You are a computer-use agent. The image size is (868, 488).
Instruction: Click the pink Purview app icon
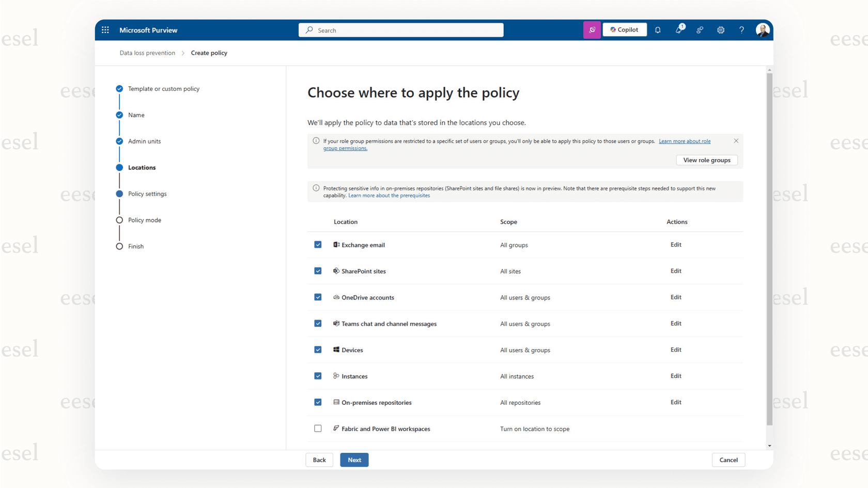(592, 29)
